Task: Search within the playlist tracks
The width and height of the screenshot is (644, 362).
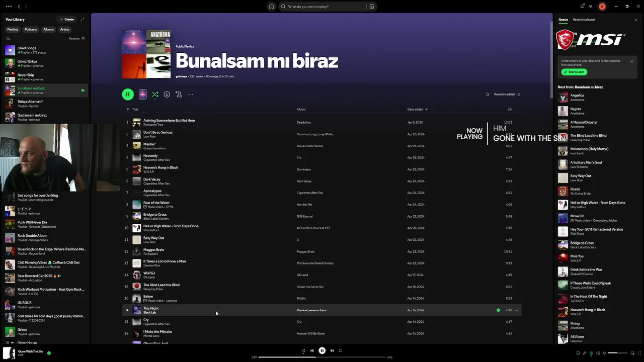Action: point(487,94)
